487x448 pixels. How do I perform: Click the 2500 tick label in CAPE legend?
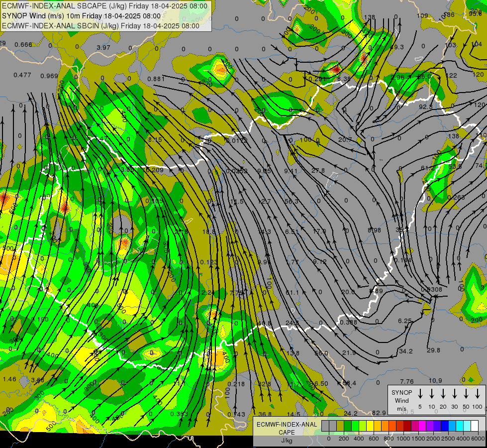click(x=448, y=439)
